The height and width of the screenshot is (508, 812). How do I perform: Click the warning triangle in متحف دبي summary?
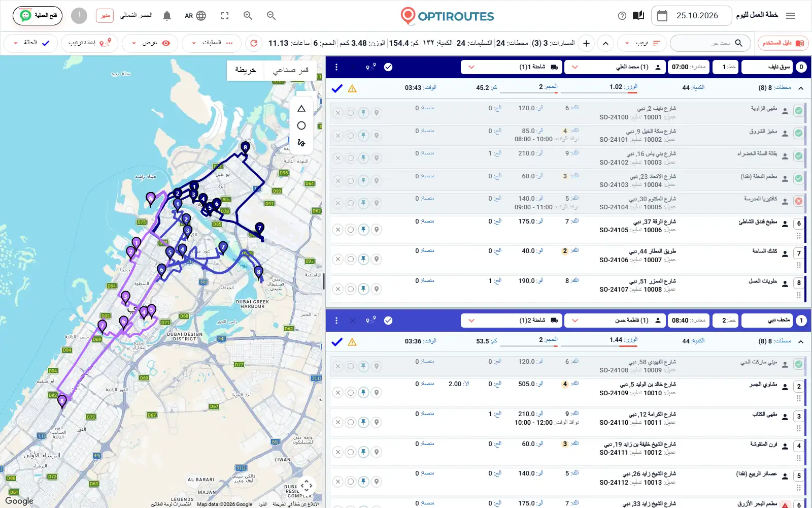pos(352,342)
